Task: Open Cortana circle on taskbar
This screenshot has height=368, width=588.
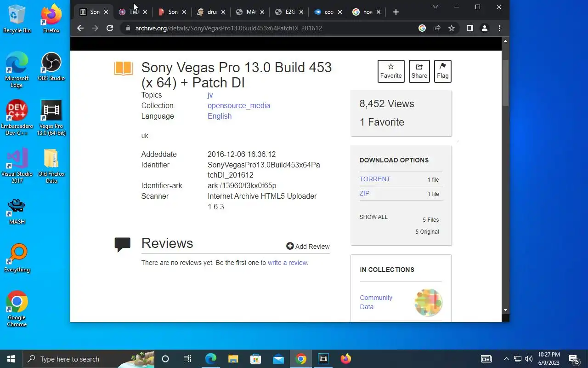Action: 165,359
